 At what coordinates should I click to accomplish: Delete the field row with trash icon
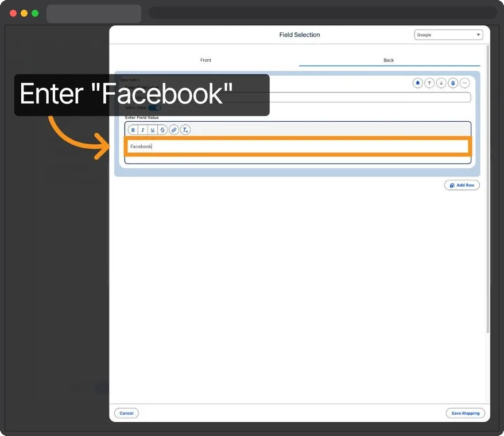click(453, 83)
